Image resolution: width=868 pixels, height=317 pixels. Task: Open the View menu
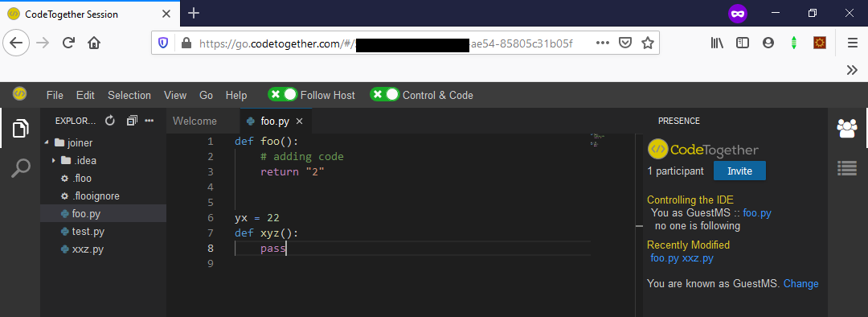point(175,95)
